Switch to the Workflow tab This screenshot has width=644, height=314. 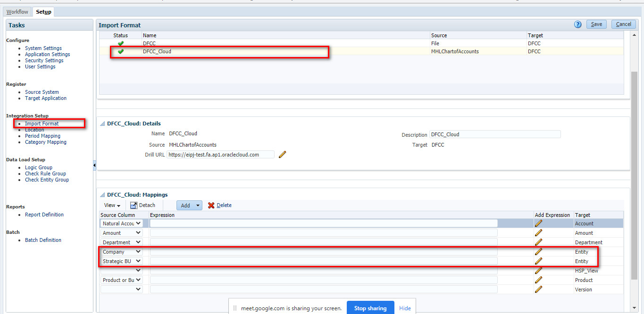tap(17, 12)
